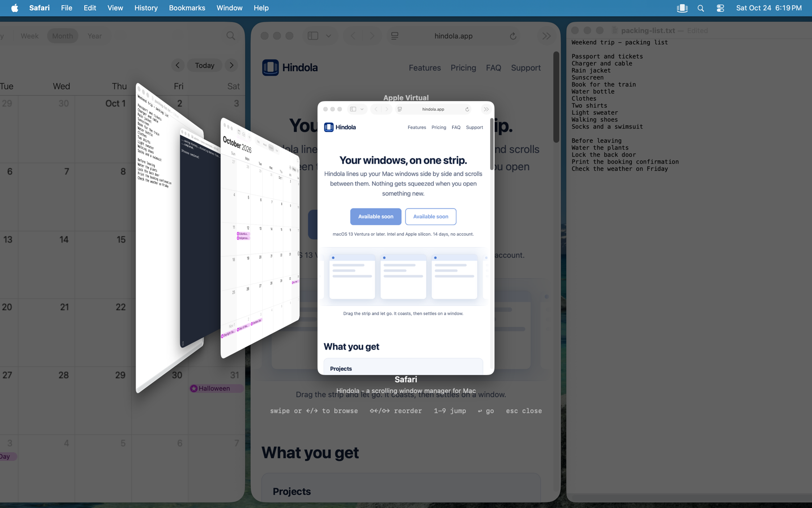812x508 pixels.
Task: Click the Hindola logo on the webpage
Action: (x=290, y=68)
